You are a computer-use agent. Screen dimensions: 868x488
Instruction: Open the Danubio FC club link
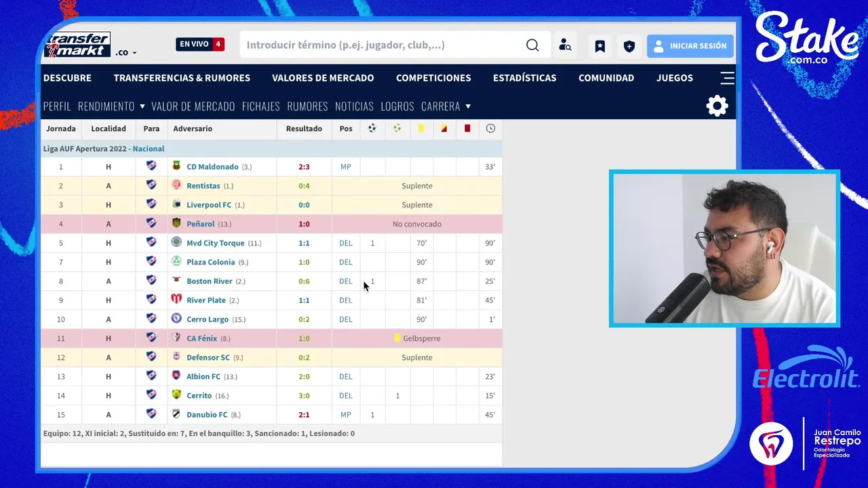point(207,414)
